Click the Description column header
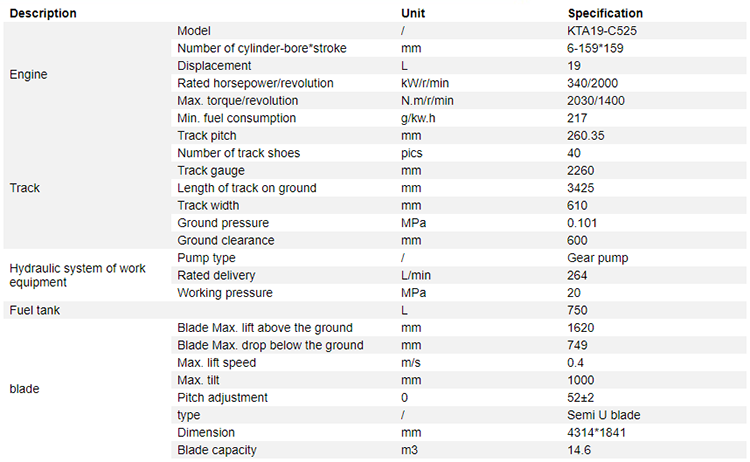The width and height of the screenshot is (750, 462). coord(43,13)
